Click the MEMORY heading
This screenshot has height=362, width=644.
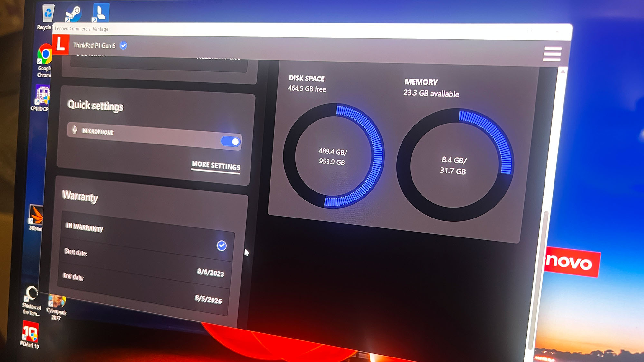[x=421, y=82]
